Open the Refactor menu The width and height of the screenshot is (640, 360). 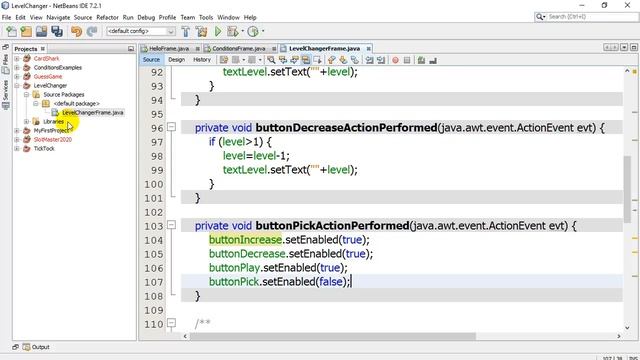[x=107, y=18]
